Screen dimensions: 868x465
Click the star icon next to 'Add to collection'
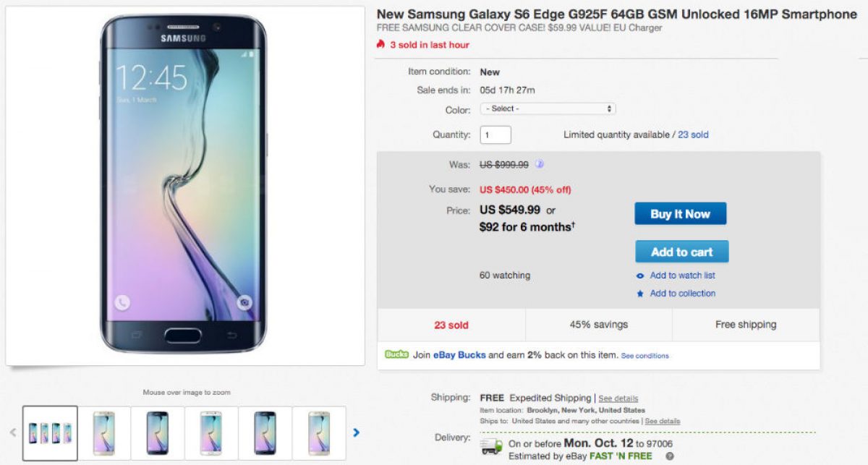point(639,294)
